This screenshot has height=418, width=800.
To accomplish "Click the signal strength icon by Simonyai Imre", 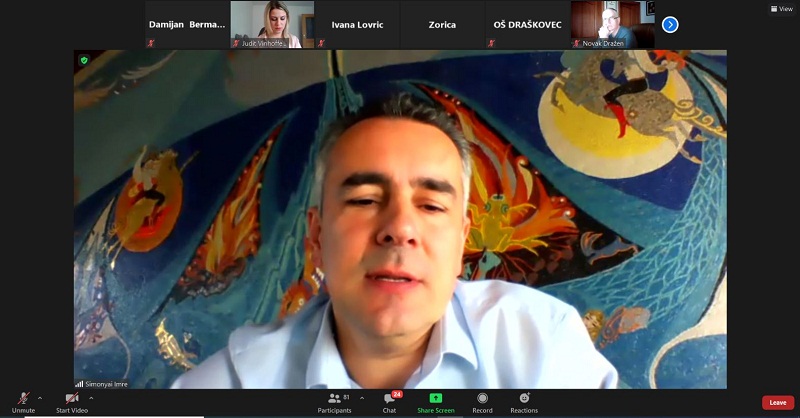I will pos(79,383).
